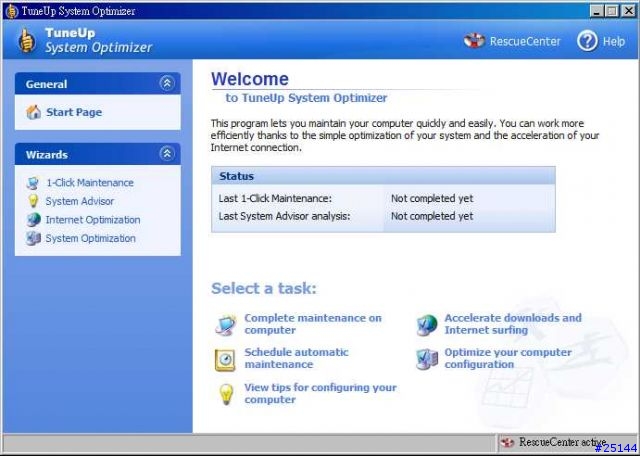Click the 1-Click Maintenance sidebar icon
The width and height of the screenshot is (640, 456).
pyautogui.click(x=33, y=183)
